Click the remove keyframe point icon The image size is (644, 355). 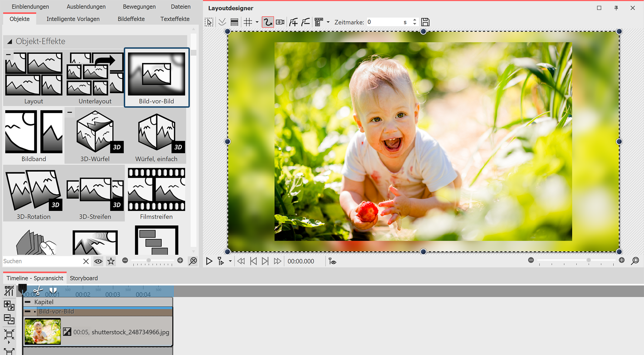(x=306, y=22)
